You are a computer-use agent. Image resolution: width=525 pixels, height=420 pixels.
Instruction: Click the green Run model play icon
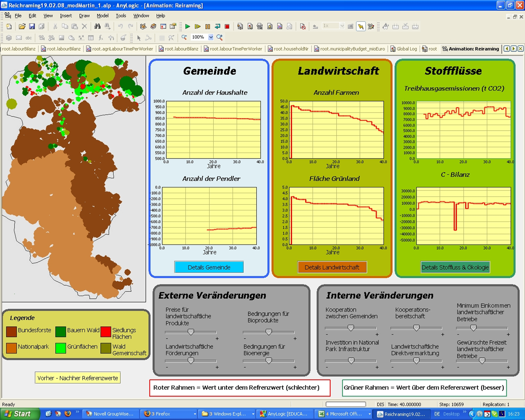click(x=188, y=27)
